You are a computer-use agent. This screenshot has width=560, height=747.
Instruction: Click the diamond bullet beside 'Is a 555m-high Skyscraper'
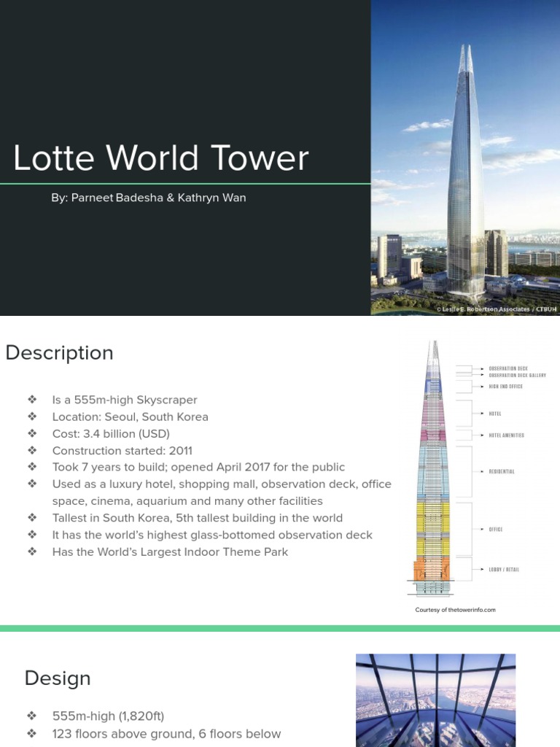click(32, 399)
